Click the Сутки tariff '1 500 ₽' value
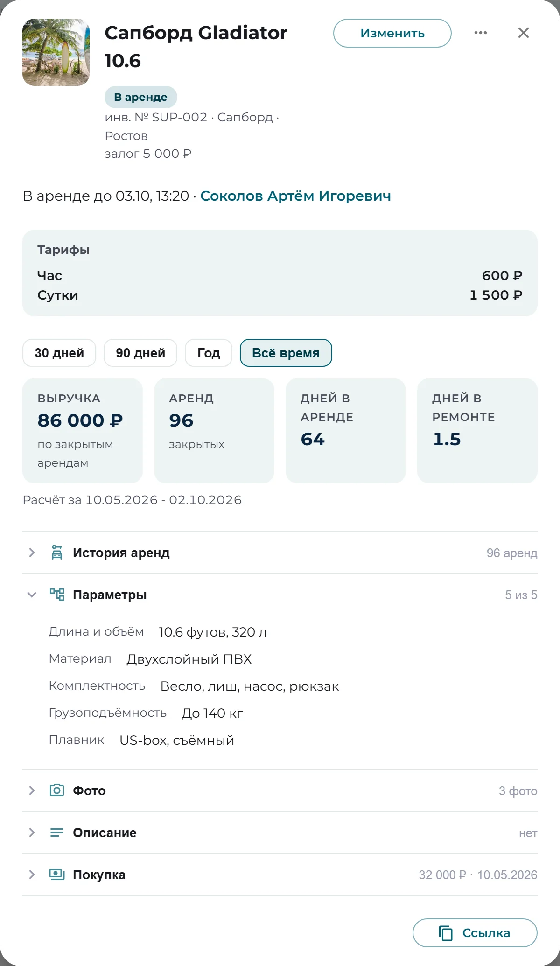The height and width of the screenshot is (966, 560). [x=496, y=295]
